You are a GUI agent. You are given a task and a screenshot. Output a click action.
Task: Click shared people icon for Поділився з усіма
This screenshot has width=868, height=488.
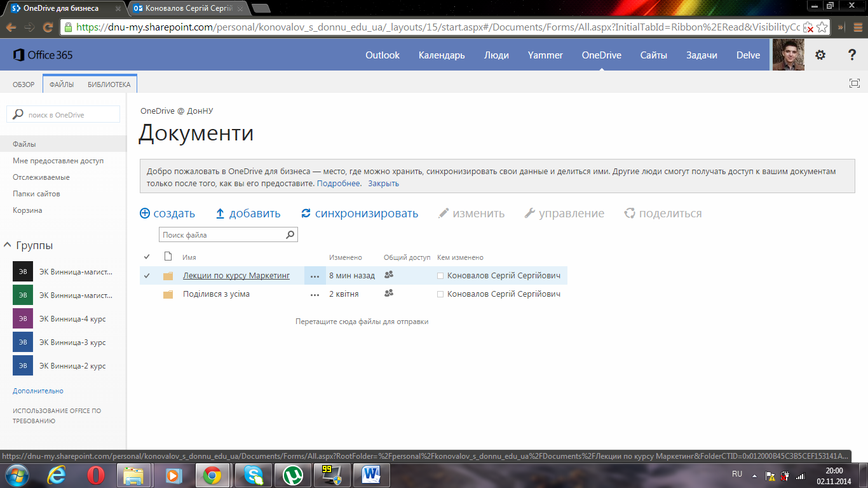click(x=389, y=293)
